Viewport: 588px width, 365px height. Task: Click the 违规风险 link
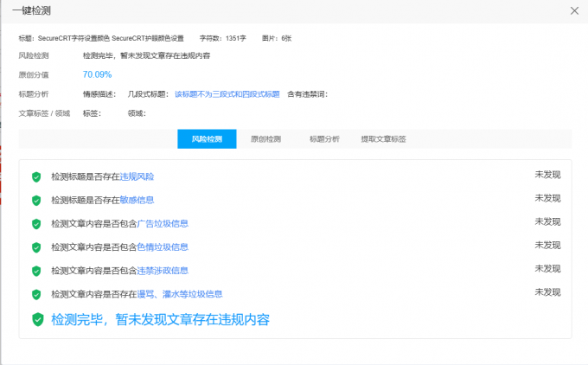click(x=137, y=176)
